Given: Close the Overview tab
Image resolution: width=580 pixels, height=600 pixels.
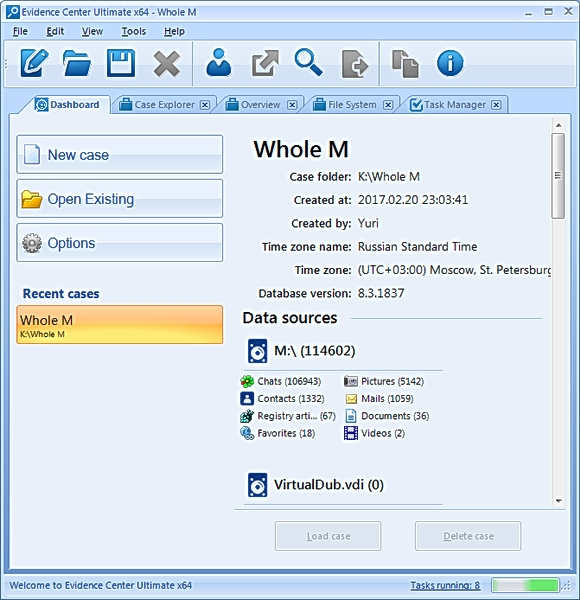Looking at the screenshot, I should tap(292, 105).
